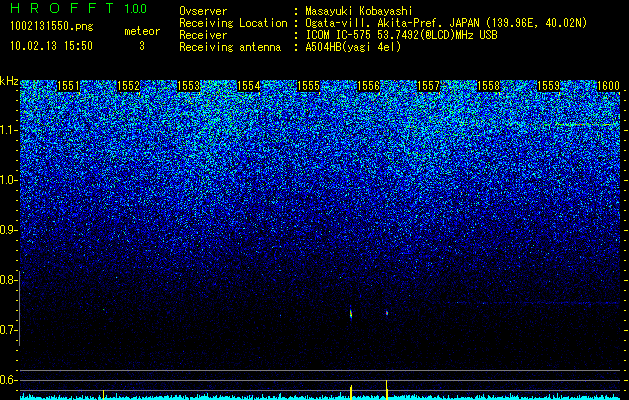Image resolution: width=629 pixels, height=400 pixels.
Task: Click the 0.8 kHz axis value
Action: coord(9,280)
